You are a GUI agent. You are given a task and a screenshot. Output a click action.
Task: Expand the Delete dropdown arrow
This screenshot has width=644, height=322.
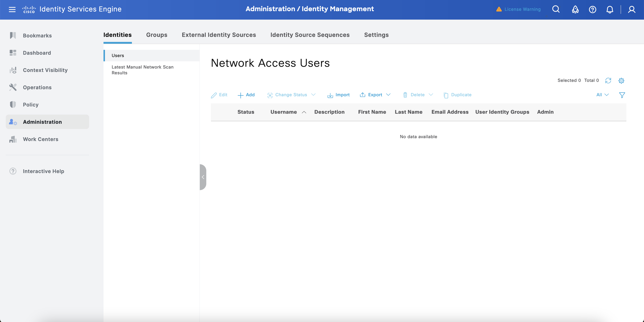431,95
